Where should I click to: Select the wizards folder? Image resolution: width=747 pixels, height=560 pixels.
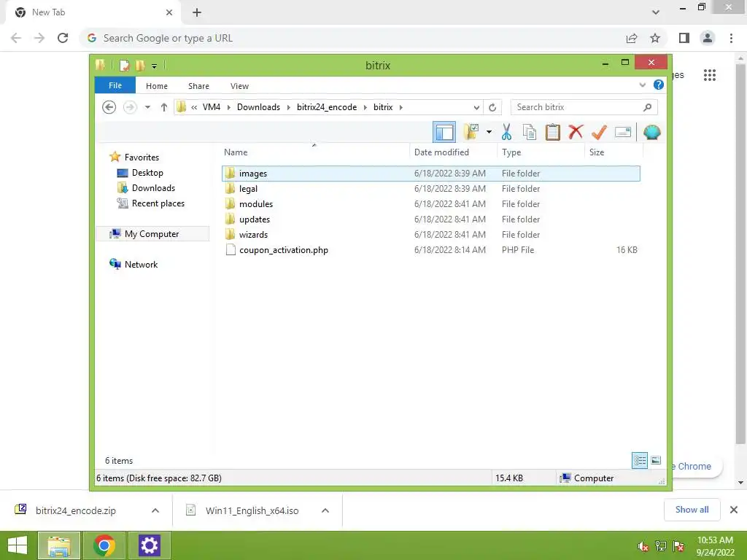pos(430,234)
